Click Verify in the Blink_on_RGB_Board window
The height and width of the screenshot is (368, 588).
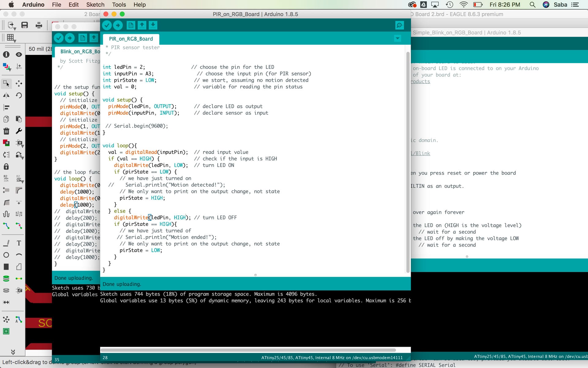tap(59, 38)
